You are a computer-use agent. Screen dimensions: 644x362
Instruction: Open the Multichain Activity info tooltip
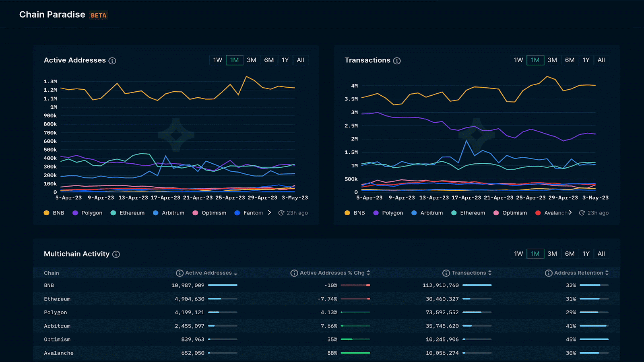tap(116, 254)
